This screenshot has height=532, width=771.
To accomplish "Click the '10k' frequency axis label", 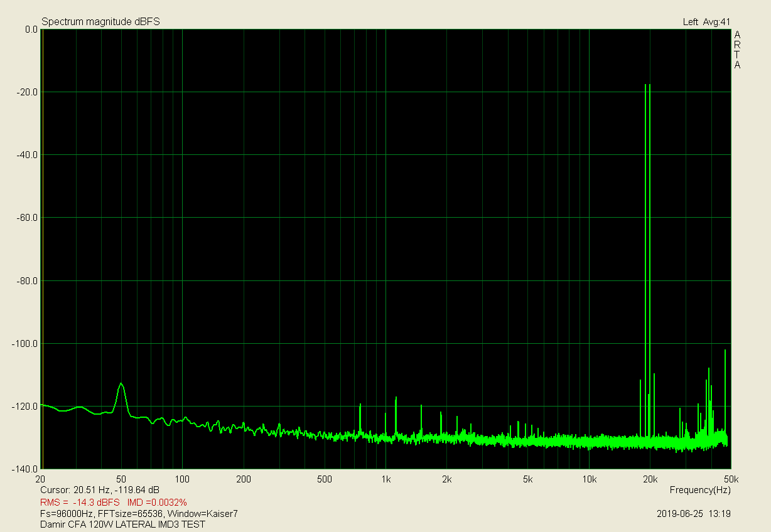I will pyautogui.click(x=589, y=479).
